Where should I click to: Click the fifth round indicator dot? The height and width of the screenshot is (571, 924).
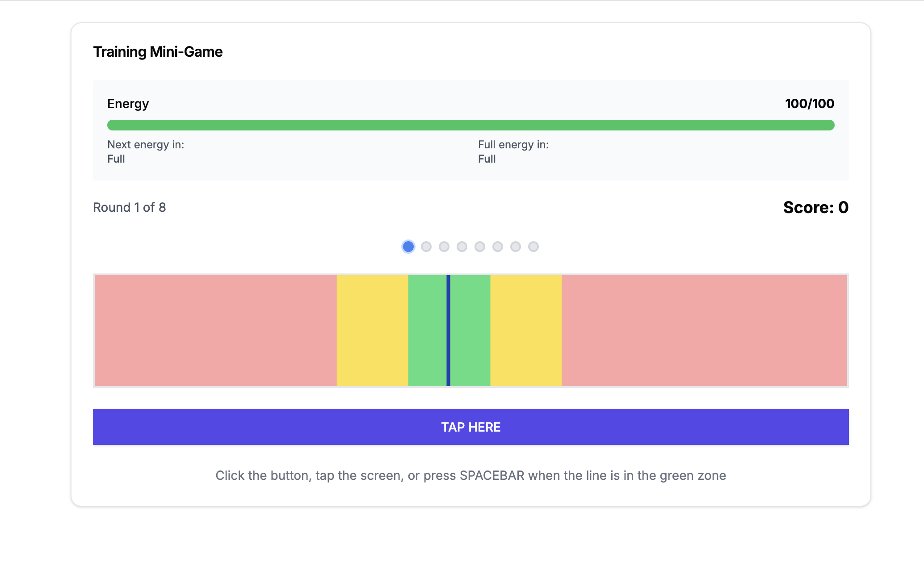480,247
